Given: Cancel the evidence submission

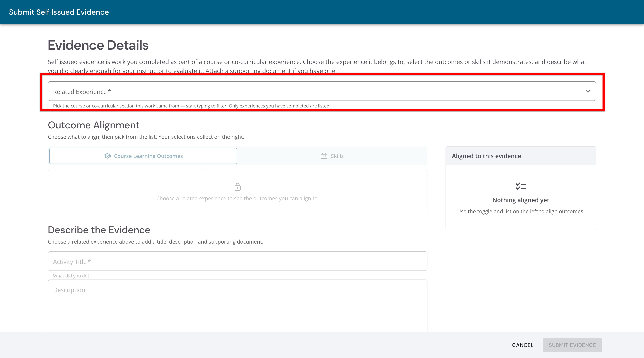Looking at the screenshot, I should (523, 345).
